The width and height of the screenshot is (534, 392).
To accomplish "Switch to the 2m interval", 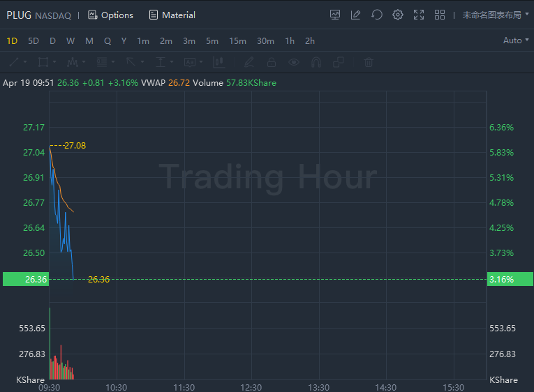I will pyautogui.click(x=166, y=41).
